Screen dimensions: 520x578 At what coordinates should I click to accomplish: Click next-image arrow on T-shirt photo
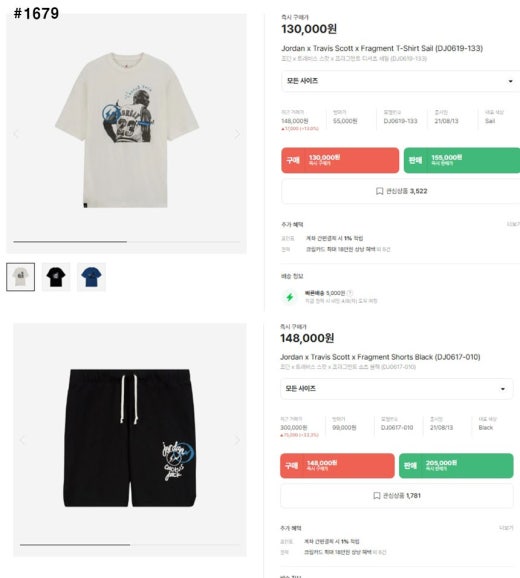coord(237,134)
